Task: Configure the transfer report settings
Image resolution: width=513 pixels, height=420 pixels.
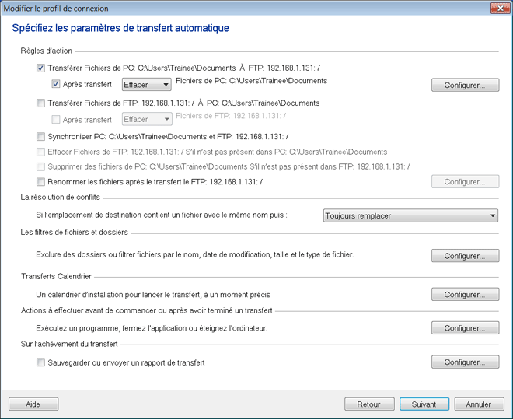Action: pyautogui.click(x=465, y=362)
